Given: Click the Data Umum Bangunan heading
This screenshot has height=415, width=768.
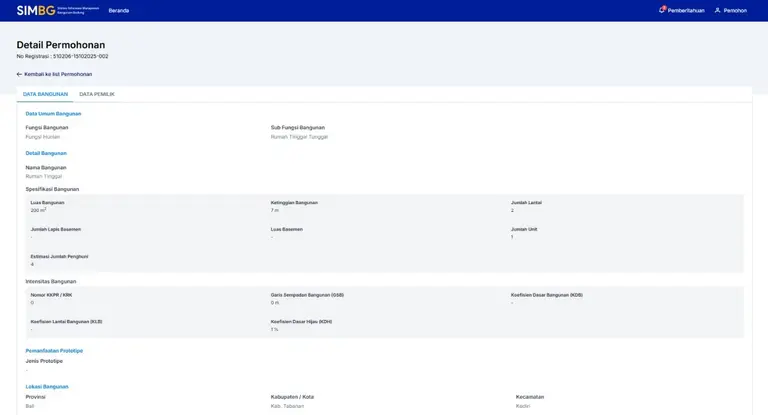Looking at the screenshot, I should [53, 113].
